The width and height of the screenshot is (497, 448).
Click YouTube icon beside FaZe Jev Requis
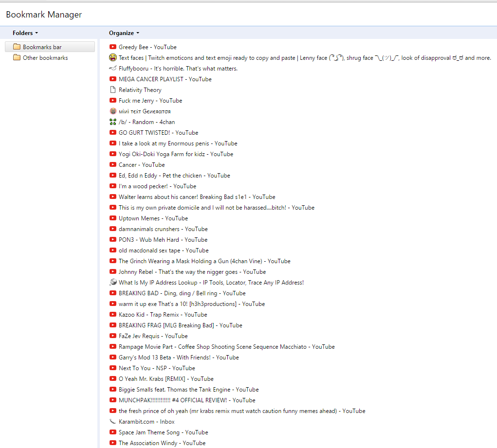pos(113,336)
